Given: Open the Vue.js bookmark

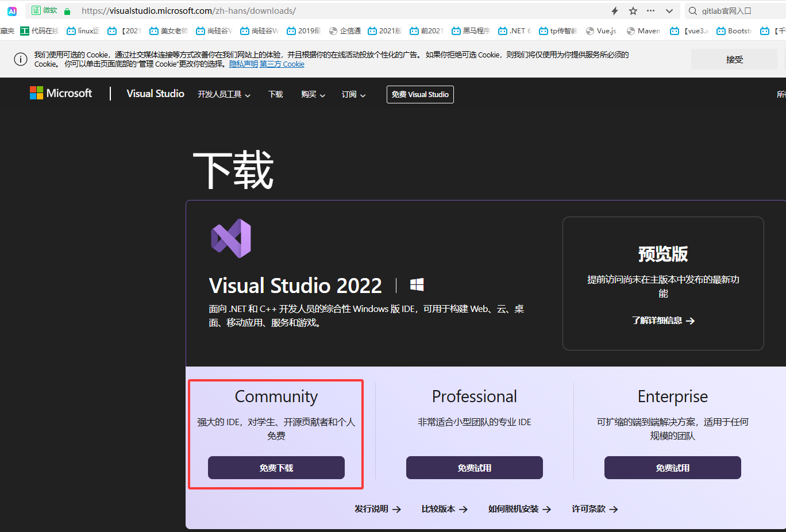Looking at the screenshot, I should (601, 31).
